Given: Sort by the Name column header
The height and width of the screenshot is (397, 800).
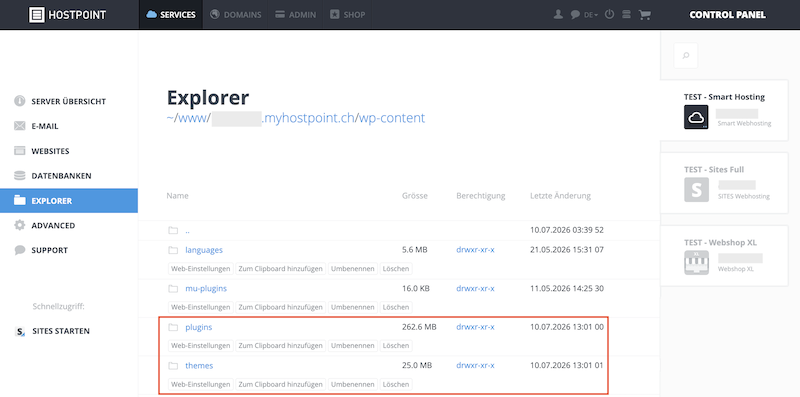Looking at the screenshot, I should pyautogui.click(x=178, y=195).
